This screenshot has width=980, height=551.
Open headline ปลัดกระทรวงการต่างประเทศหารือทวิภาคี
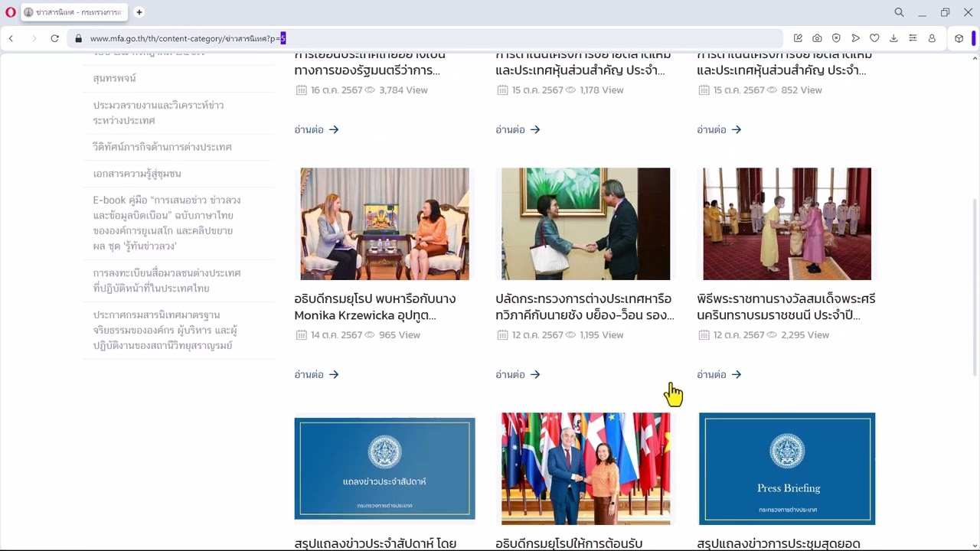585,307
